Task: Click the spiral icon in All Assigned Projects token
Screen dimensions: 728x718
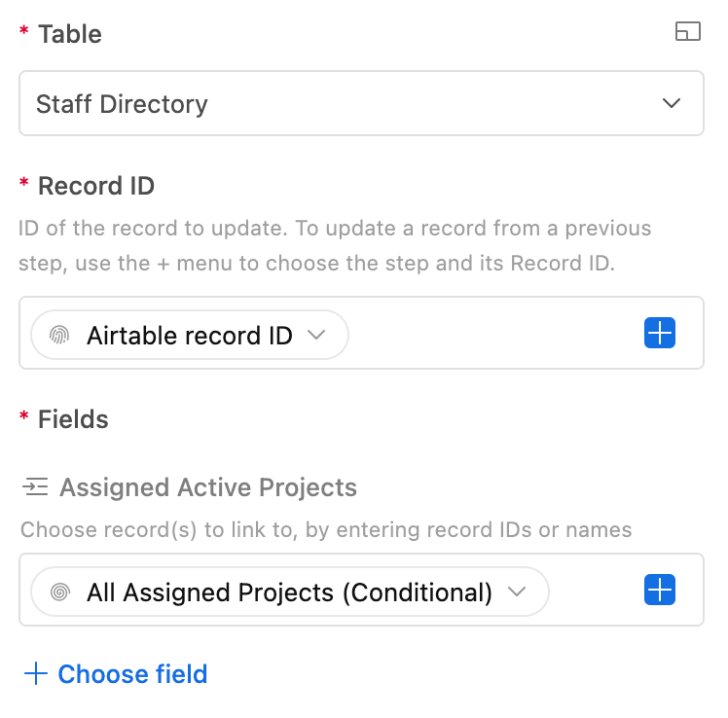Action: (x=60, y=592)
